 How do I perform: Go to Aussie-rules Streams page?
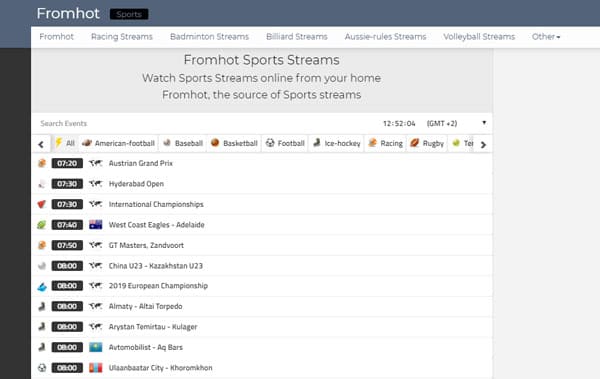pos(385,37)
